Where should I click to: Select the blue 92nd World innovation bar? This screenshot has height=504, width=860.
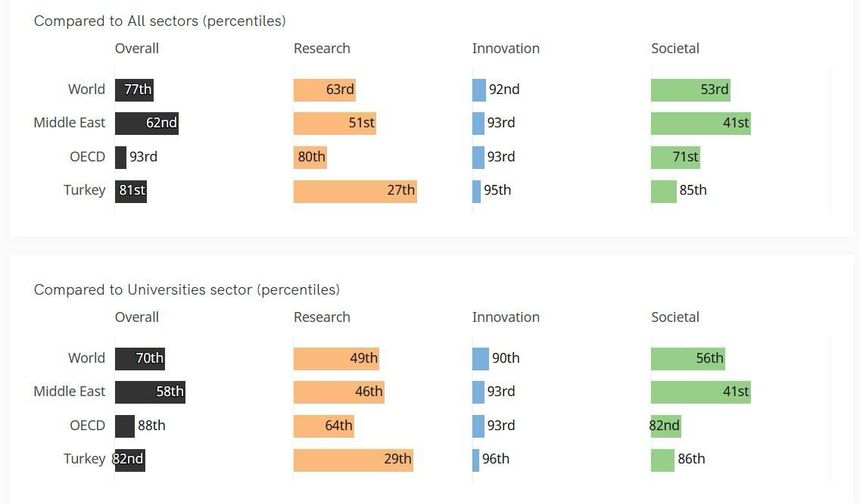(479, 90)
